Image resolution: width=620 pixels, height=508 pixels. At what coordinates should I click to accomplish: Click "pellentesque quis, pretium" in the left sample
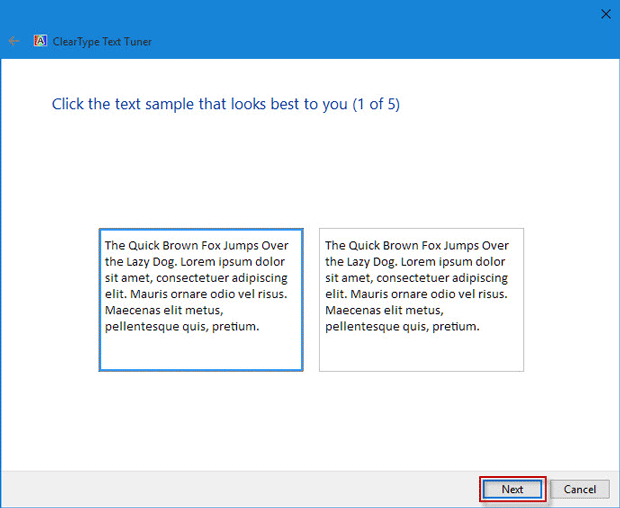pos(182,326)
